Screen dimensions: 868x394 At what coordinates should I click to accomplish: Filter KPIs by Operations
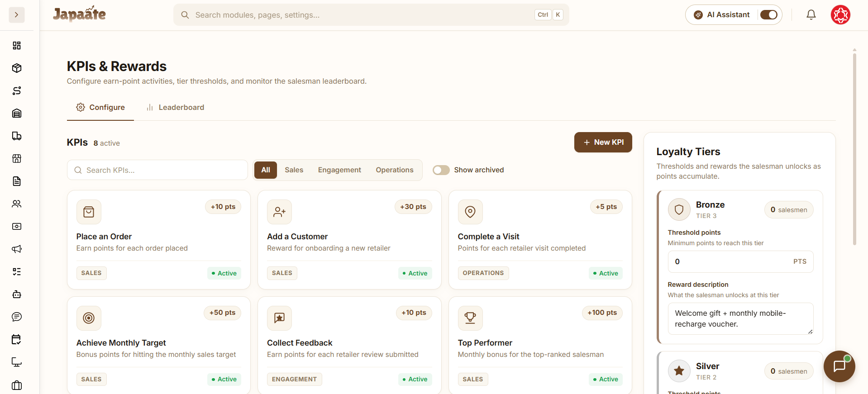pyautogui.click(x=395, y=170)
